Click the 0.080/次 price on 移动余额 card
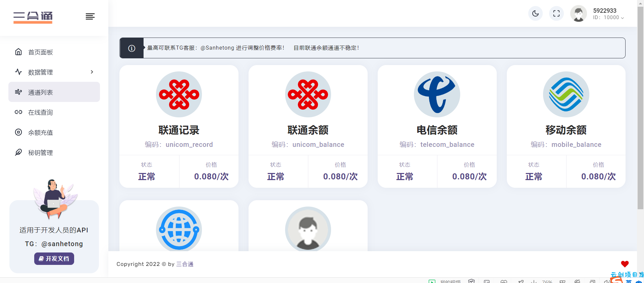 (598, 177)
